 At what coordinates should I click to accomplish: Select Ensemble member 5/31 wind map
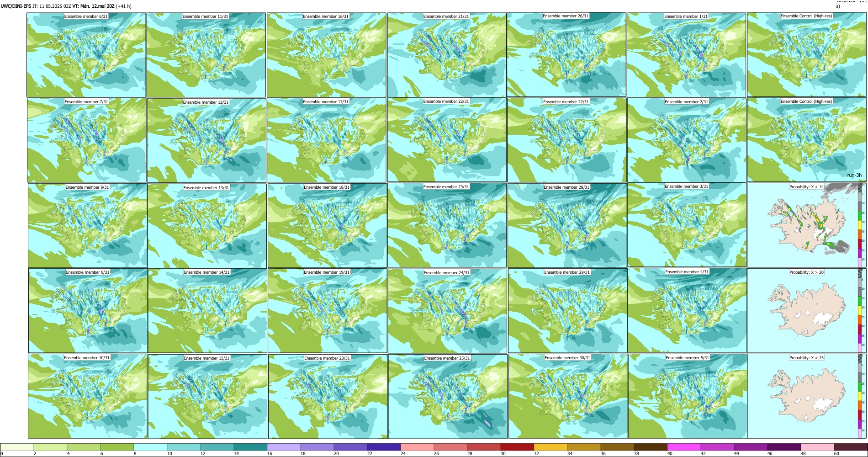pos(688,396)
